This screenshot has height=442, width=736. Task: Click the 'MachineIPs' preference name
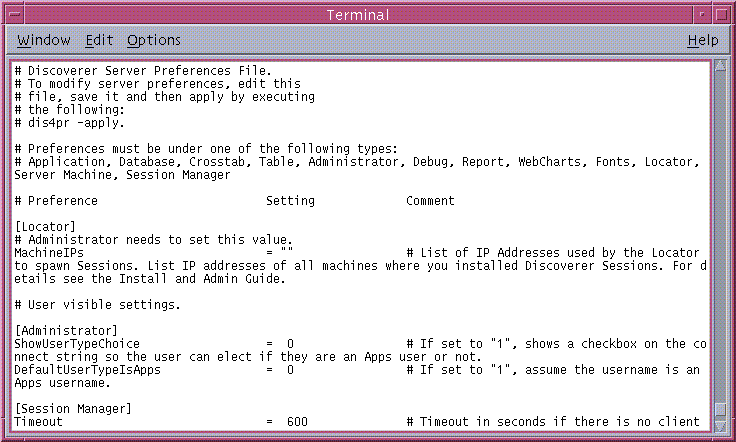pyautogui.click(x=49, y=253)
